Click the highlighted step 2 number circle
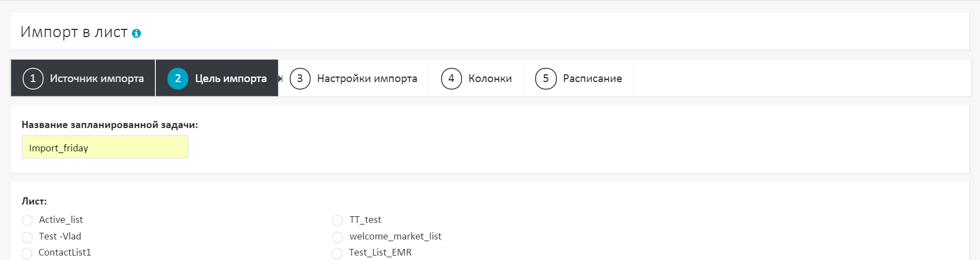Screen dimensions: 980x260 pyautogui.click(x=177, y=79)
